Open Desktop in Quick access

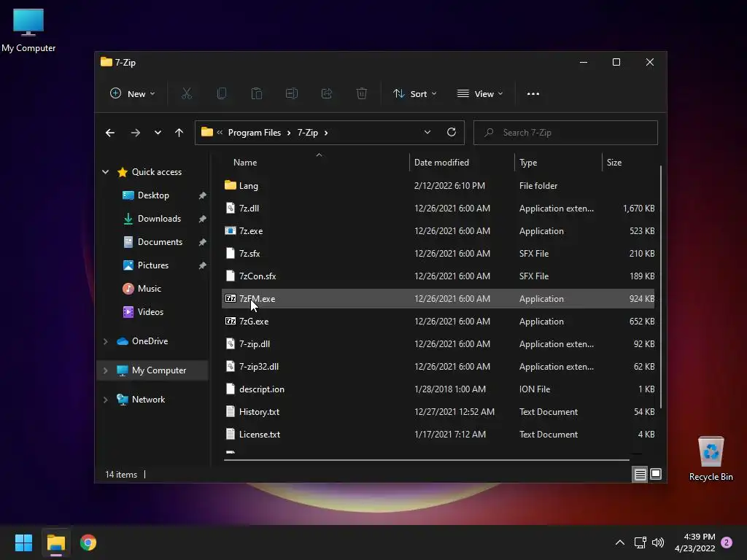tap(153, 195)
